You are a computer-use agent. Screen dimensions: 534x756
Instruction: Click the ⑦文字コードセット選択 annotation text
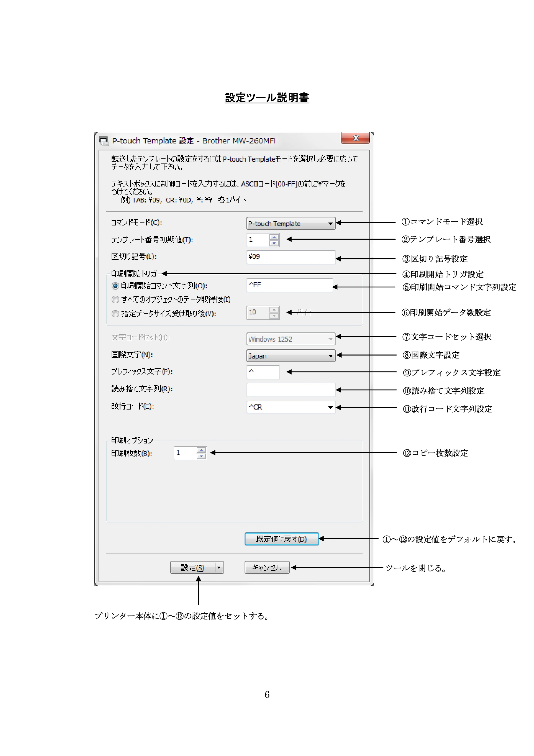[x=447, y=337]
